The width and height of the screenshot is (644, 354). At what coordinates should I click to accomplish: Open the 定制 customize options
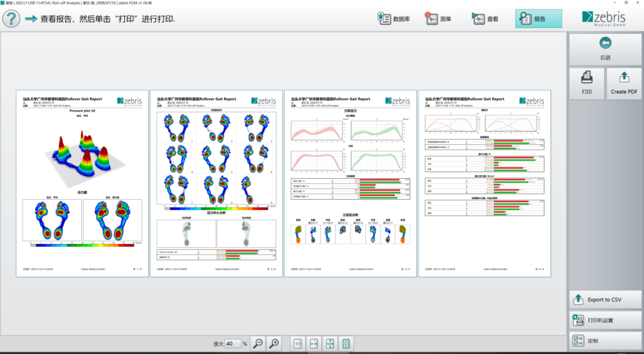click(605, 340)
